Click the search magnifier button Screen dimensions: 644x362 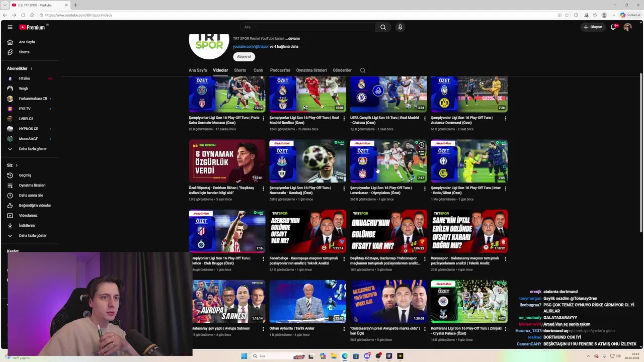coord(383,27)
